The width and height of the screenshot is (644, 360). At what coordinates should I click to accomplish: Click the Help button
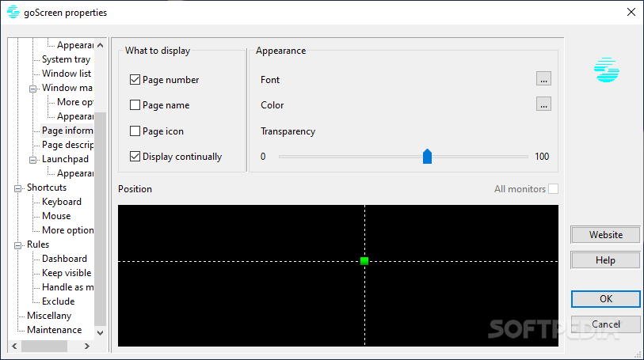(605, 260)
